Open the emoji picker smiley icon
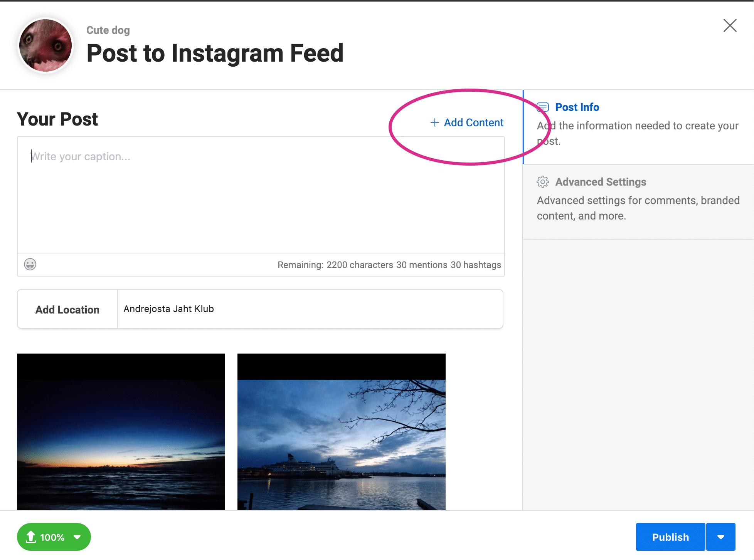The height and width of the screenshot is (560, 754). [30, 264]
